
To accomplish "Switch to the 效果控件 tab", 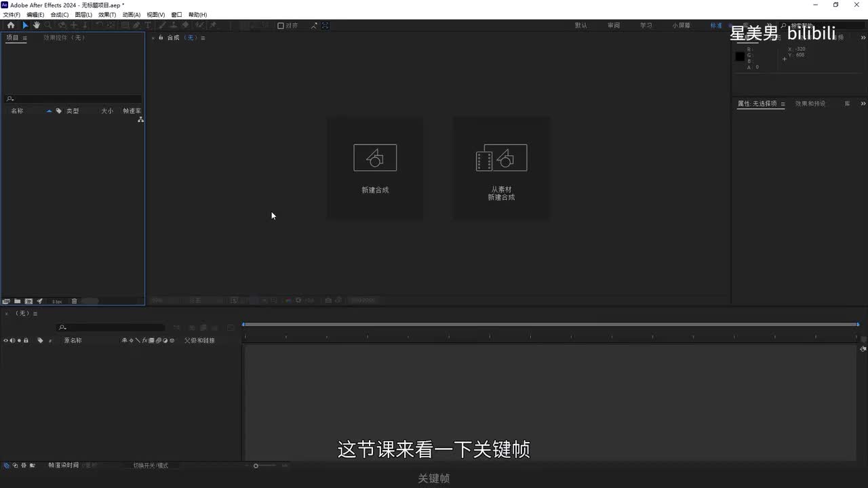I will pos(64,38).
